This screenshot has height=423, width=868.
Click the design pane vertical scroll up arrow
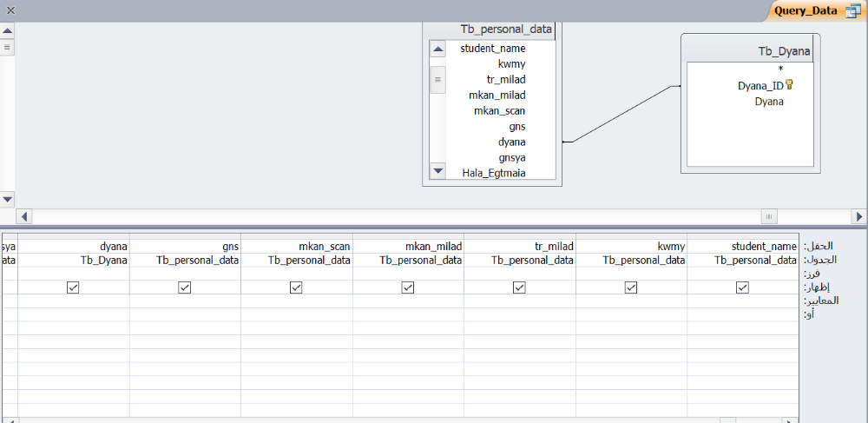point(7,30)
